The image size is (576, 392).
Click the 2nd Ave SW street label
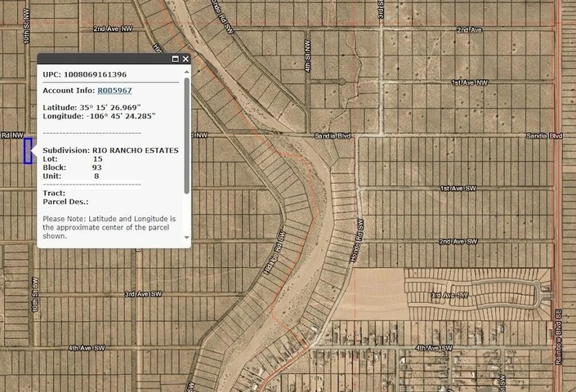[x=458, y=242]
